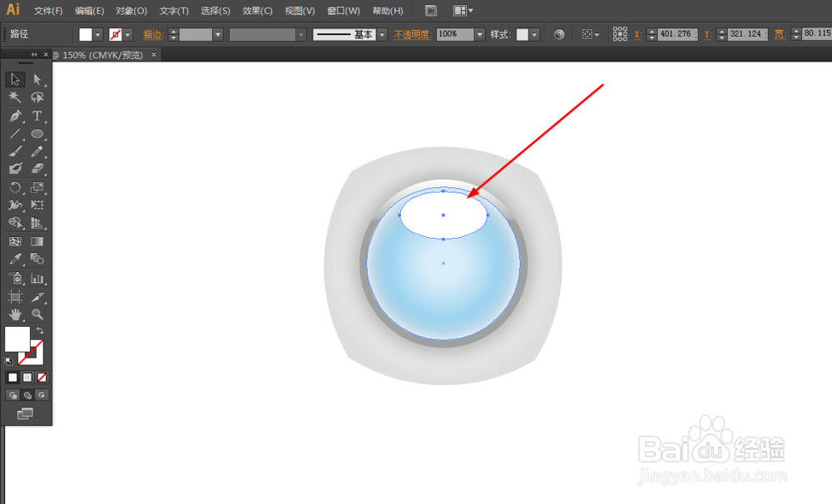The height and width of the screenshot is (504, 832).
Task: Enable Draw Behind mode
Action: [x=27, y=395]
